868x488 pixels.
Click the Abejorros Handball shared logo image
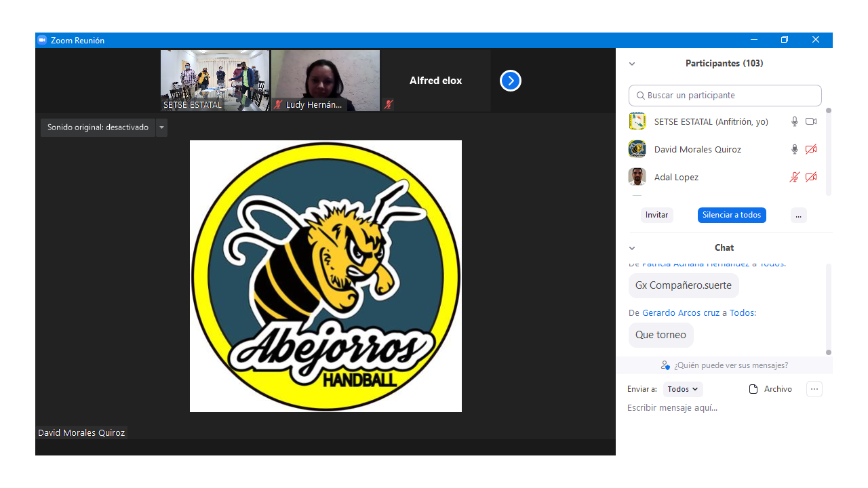click(x=325, y=276)
